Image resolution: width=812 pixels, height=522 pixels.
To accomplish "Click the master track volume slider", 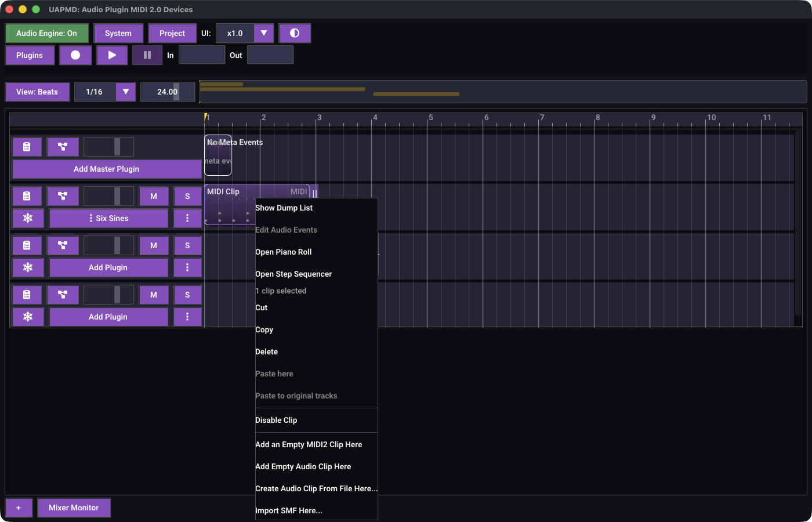I will (x=108, y=147).
